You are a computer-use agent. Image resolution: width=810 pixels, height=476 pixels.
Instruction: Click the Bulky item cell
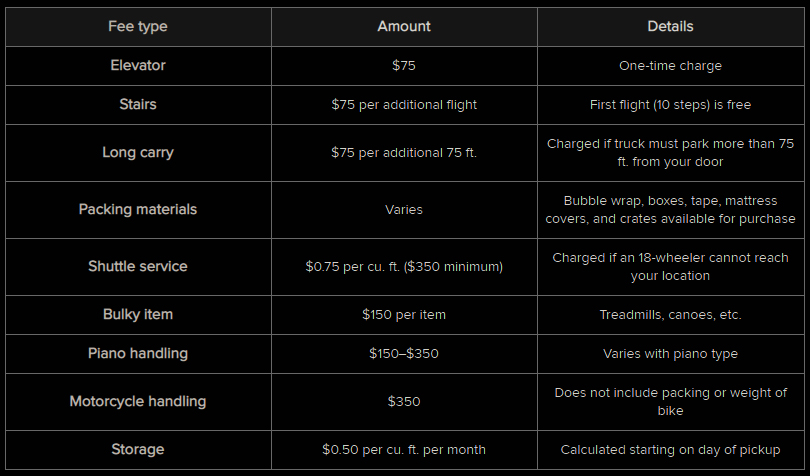(x=138, y=314)
